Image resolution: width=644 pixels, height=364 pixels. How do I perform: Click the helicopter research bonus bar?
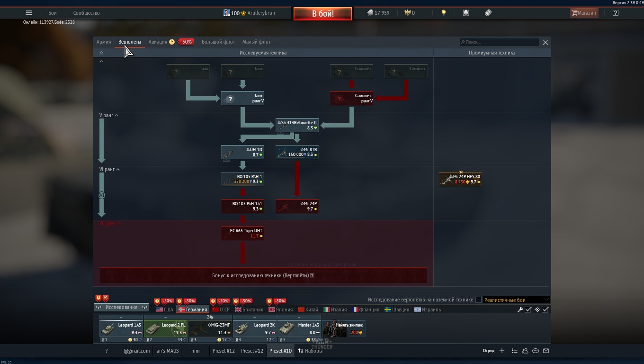tap(263, 275)
